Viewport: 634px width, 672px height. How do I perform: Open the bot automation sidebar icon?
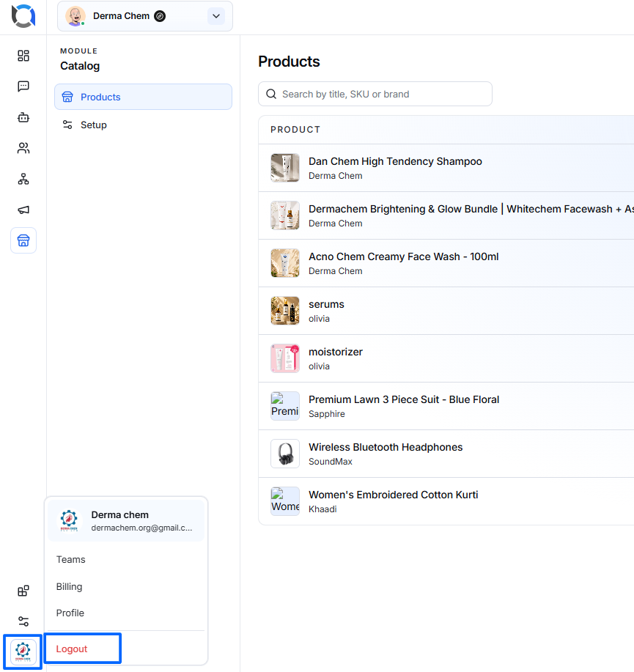pos(23,117)
